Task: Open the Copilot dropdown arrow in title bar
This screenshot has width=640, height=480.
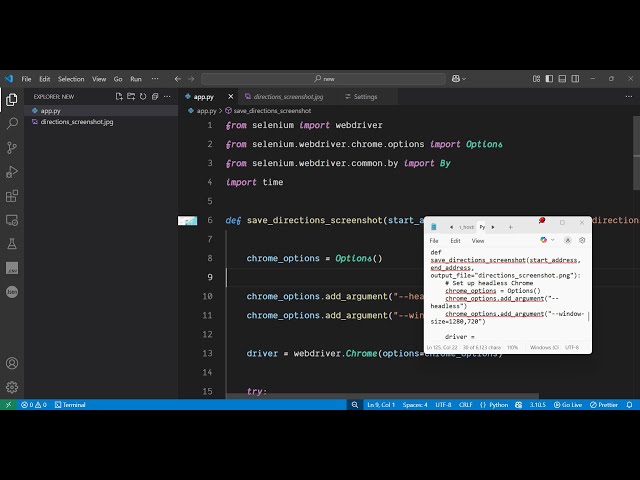Action: (464, 79)
